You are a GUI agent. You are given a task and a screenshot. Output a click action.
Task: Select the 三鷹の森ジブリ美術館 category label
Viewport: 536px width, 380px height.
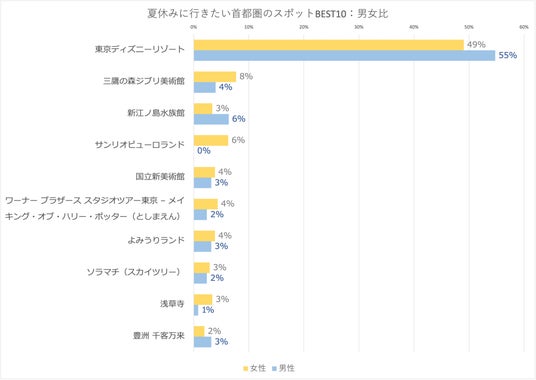tap(144, 81)
